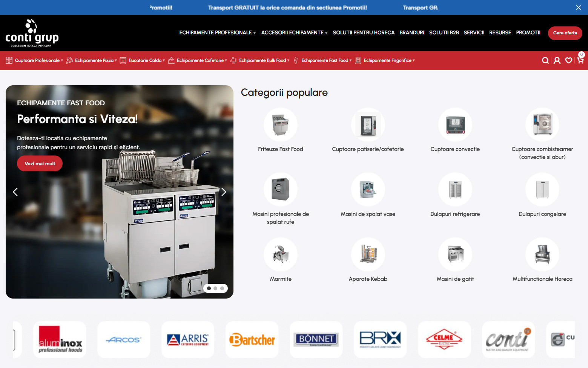Expand the Echipamente Profesionale dropdown menu
Image resolution: width=588 pixels, height=368 pixels.
click(x=217, y=33)
